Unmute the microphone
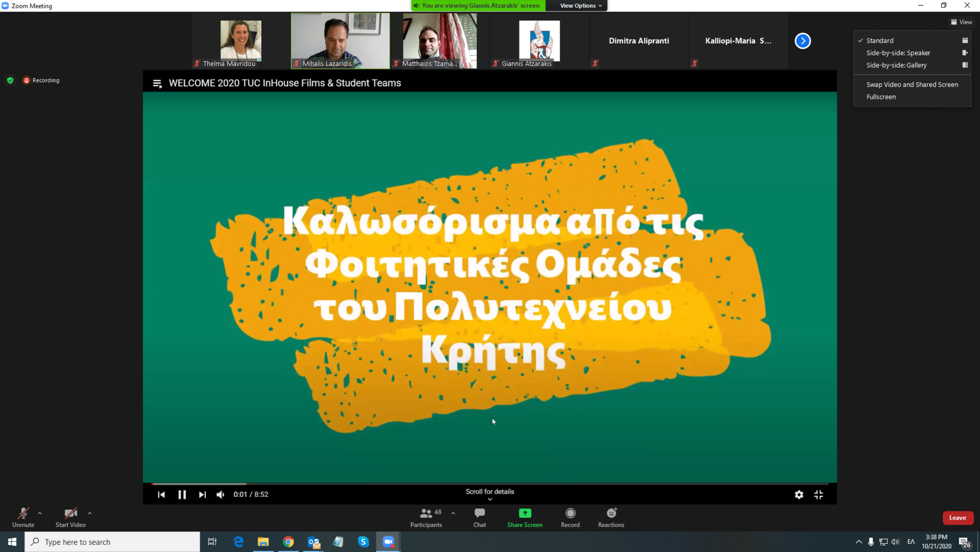 click(x=23, y=517)
